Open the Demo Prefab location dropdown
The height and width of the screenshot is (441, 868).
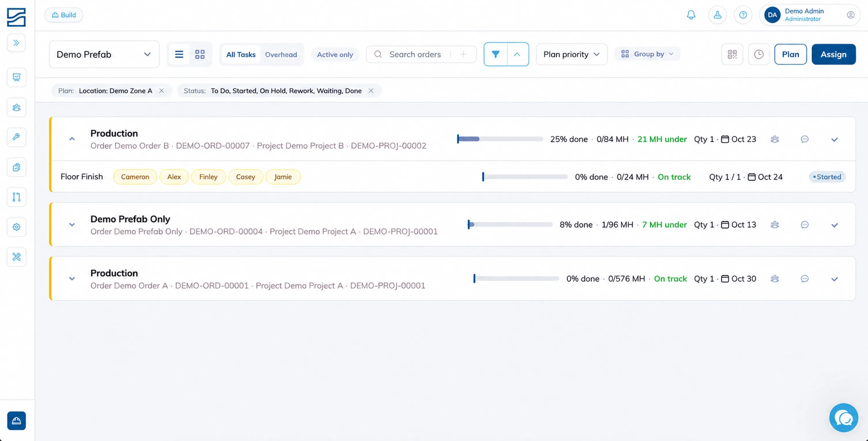pos(104,54)
